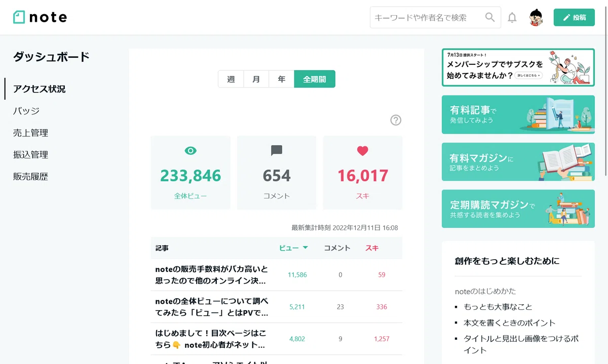Click the heart icon above 16,017
The image size is (608, 364).
363,150
